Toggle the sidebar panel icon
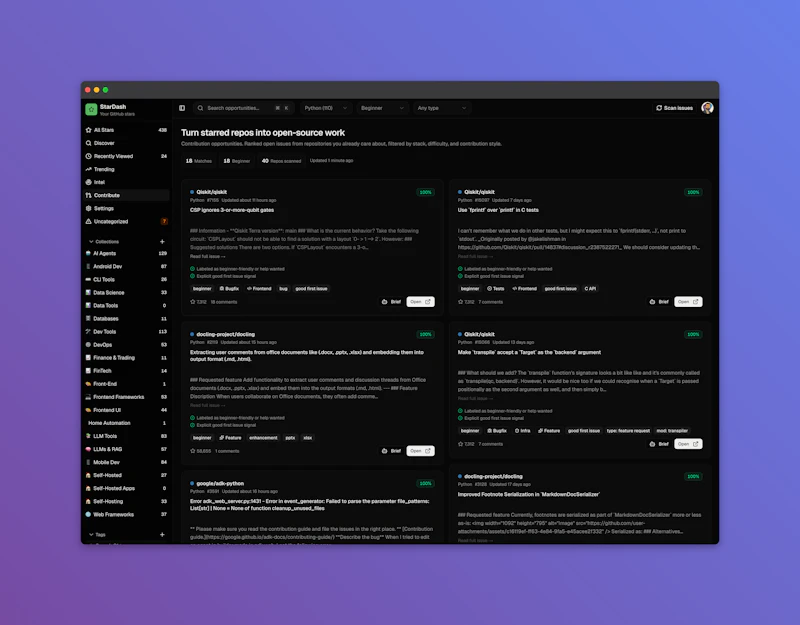Image resolution: width=800 pixels, height=625 pixels. tap(182, 108)
